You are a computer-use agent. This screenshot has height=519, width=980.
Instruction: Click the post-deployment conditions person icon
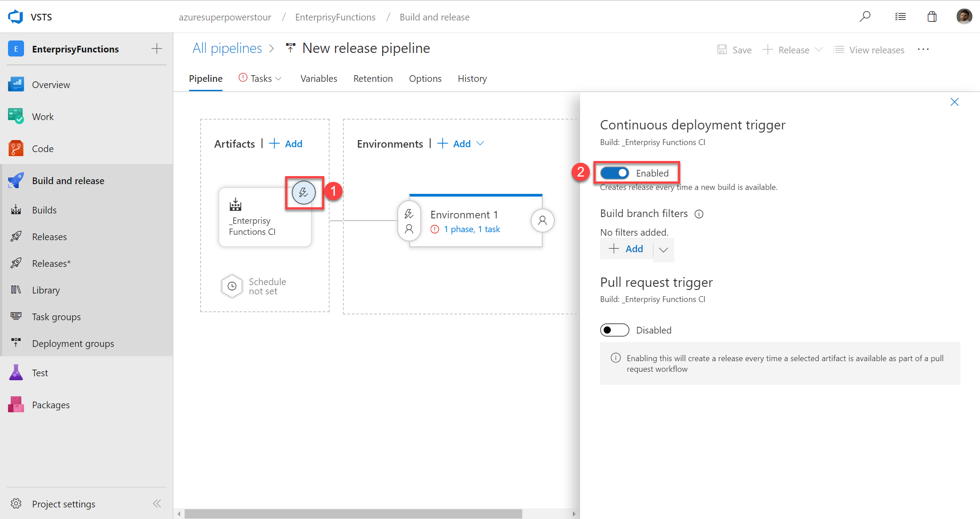click(542, 220)
